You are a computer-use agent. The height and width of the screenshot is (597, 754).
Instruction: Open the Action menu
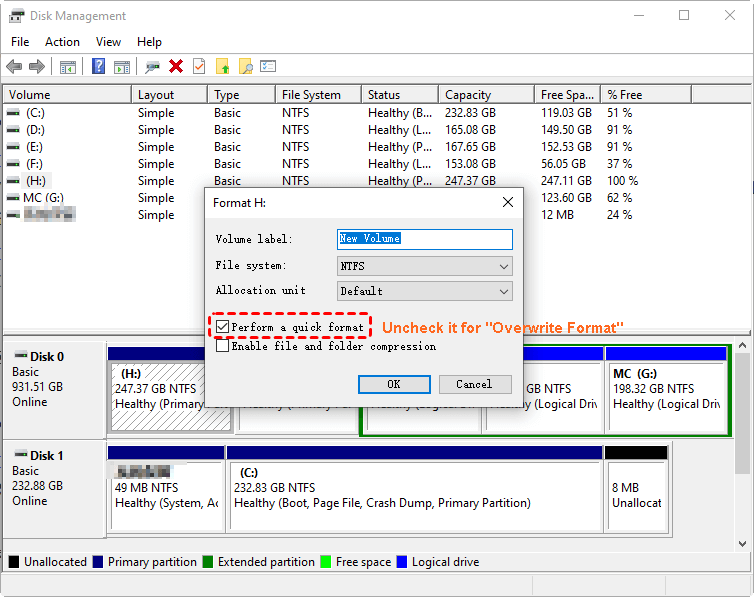[x=62, y=42]
